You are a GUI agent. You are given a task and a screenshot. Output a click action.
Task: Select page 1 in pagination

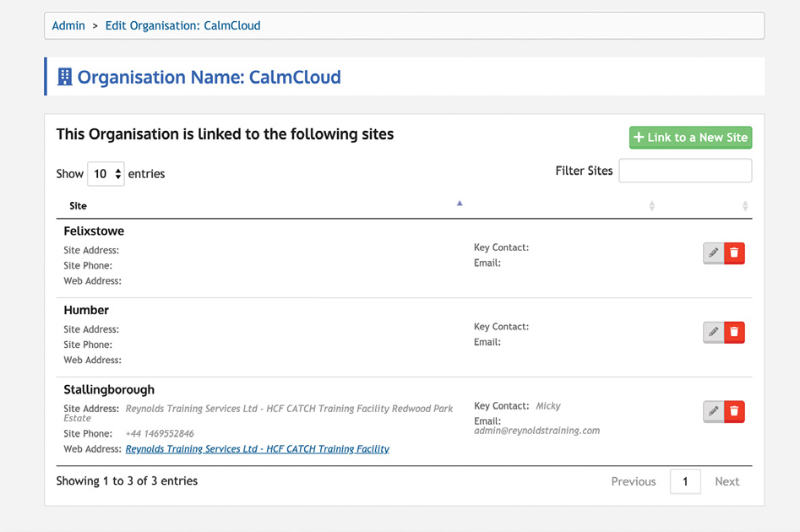685,481
